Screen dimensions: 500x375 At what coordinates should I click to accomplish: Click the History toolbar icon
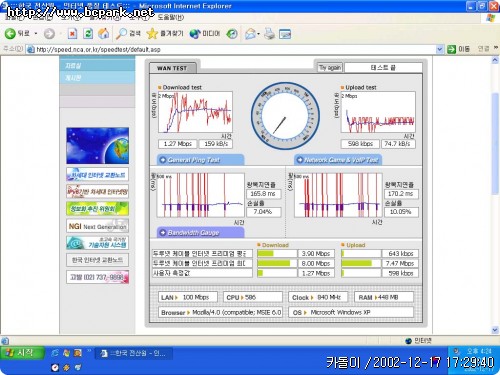pyautogui.click(x=232, y=33)
